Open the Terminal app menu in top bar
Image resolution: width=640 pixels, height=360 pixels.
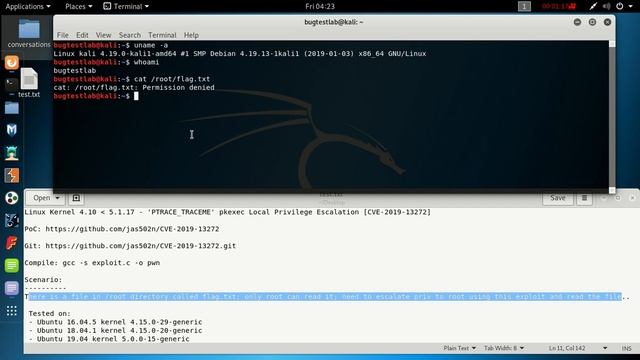(126, 6)
